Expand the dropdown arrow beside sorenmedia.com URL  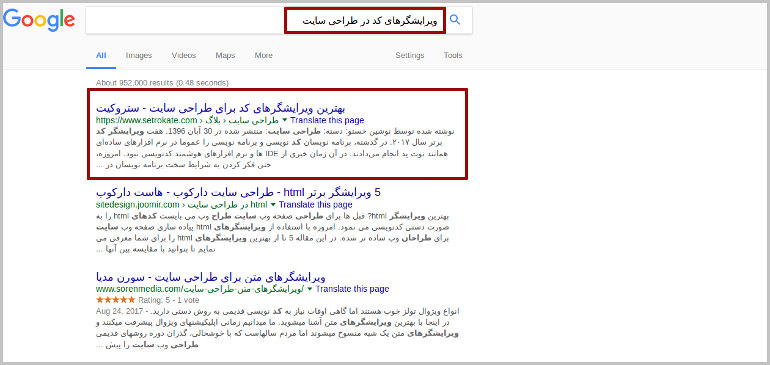[x=309, y=289]
